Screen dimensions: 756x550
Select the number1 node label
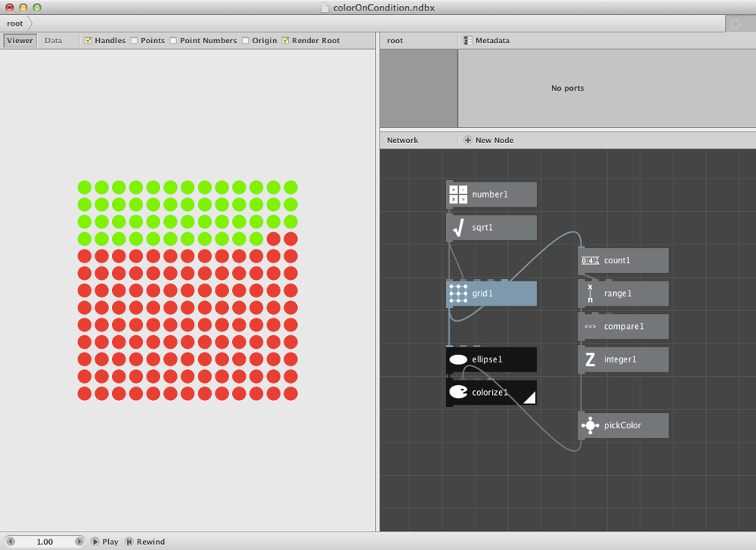pos(490,194)
